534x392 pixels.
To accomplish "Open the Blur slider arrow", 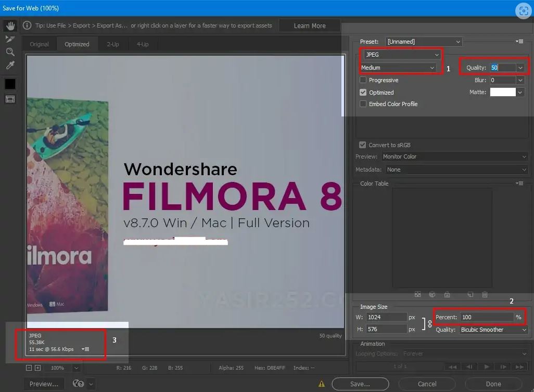I will [x=520, y=80].
